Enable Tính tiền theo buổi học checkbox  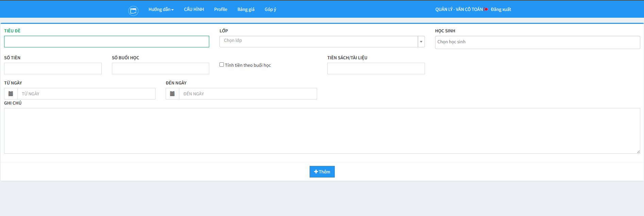pos(222,65)
